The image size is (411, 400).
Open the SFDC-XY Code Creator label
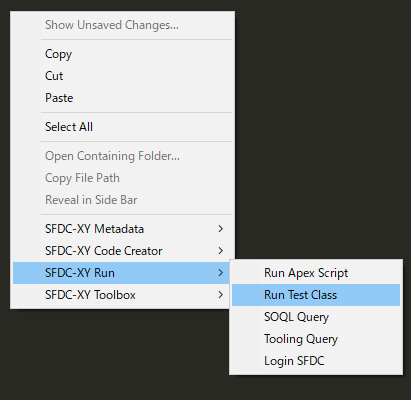(104, 251)
